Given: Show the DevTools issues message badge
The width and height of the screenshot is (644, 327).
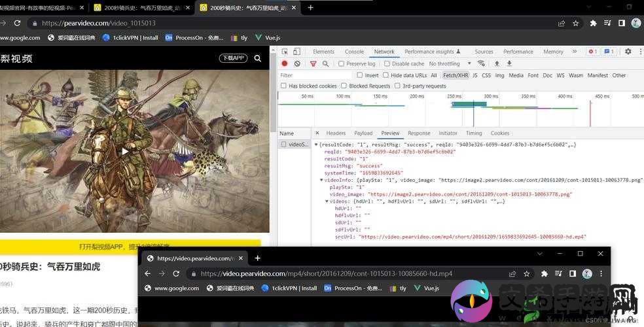Looking at the screenshot, I should (x=609, y=51).
